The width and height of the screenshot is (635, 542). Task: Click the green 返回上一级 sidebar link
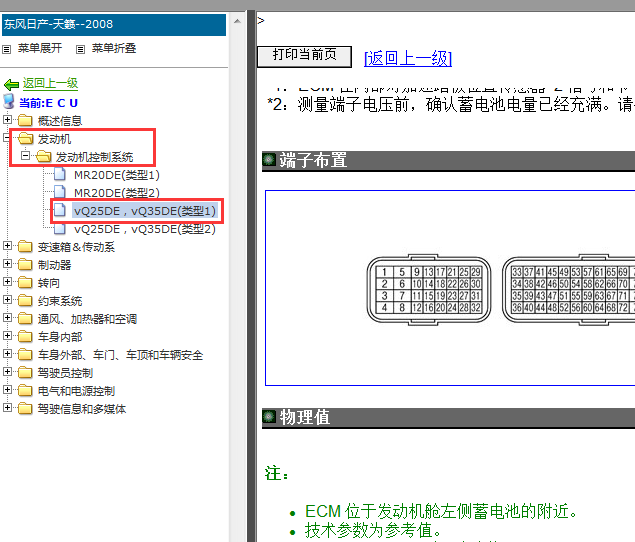point(50,83)
